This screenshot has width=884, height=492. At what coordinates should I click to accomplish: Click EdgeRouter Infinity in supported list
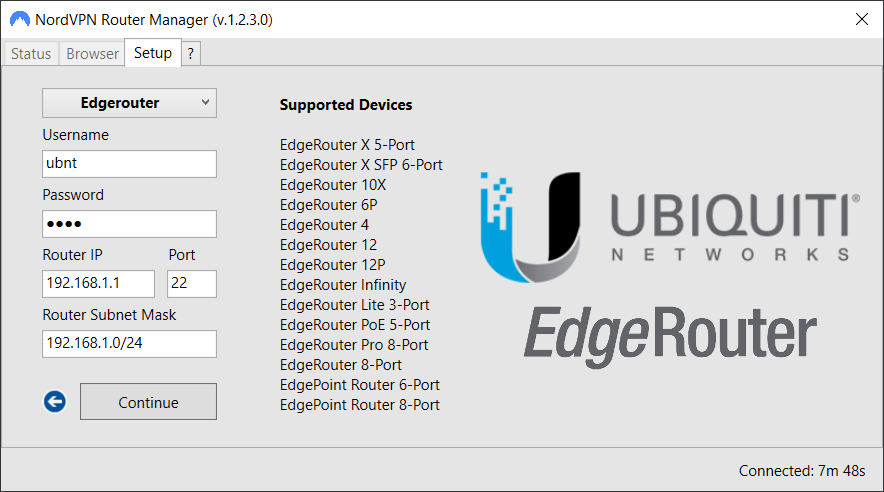coord(343,285)
